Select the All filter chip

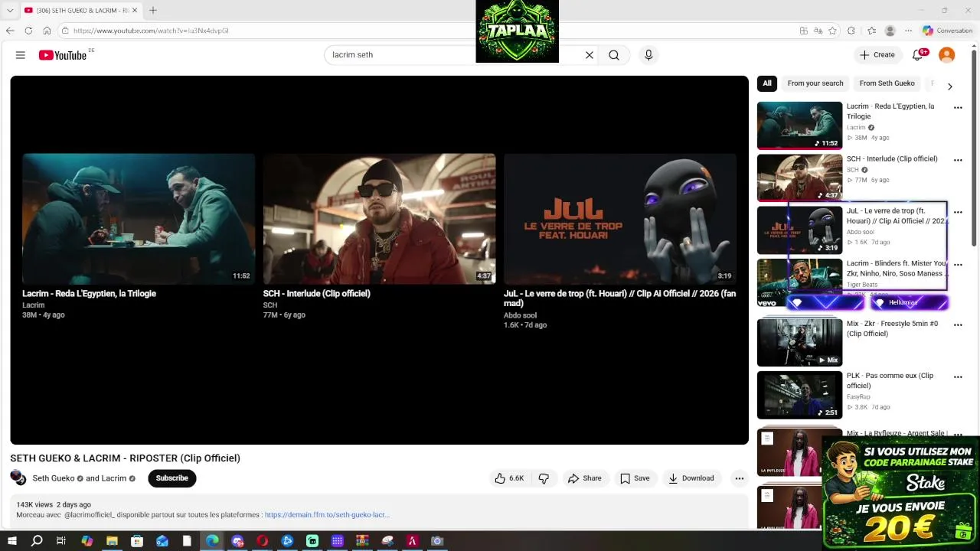767,83
